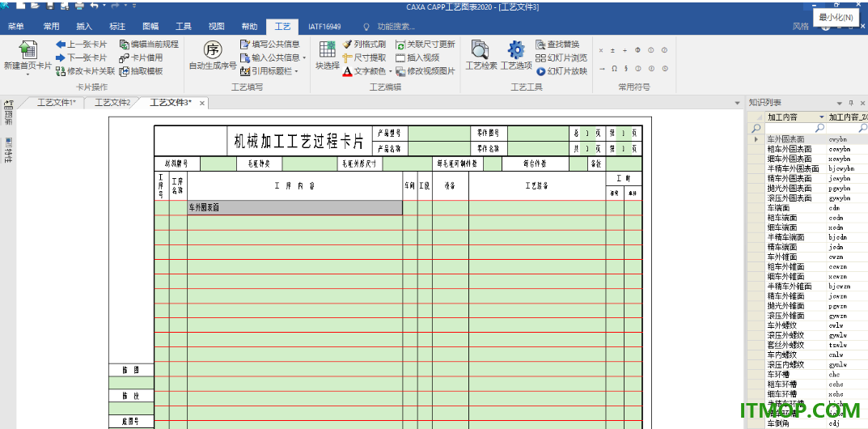Open 修改卡片关联 tool
Image resolution: width=868 pixels, height=429 pixels.
tap(85, 71)
